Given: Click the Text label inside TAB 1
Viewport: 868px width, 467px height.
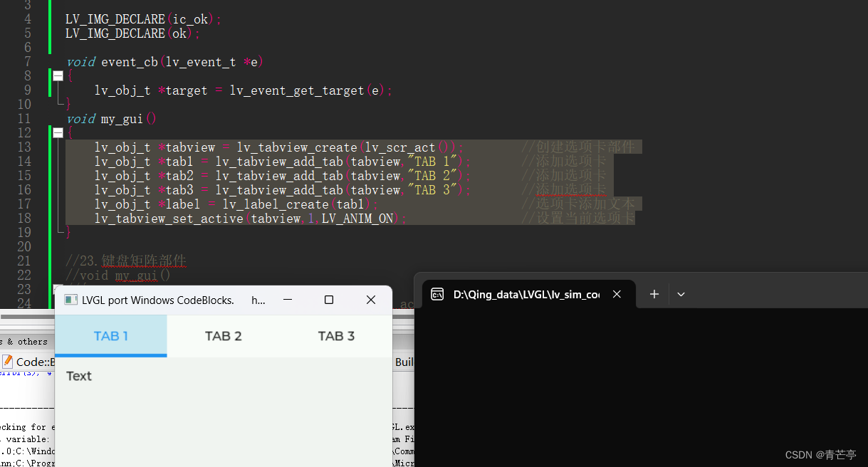Looking at the screenshot, I should pos(78,376).
